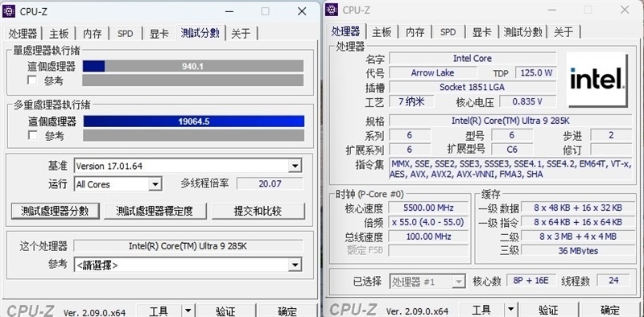Open 测試分數 tab in right window
The width and height of the screenshot is (644, 317).
[522, 32]
